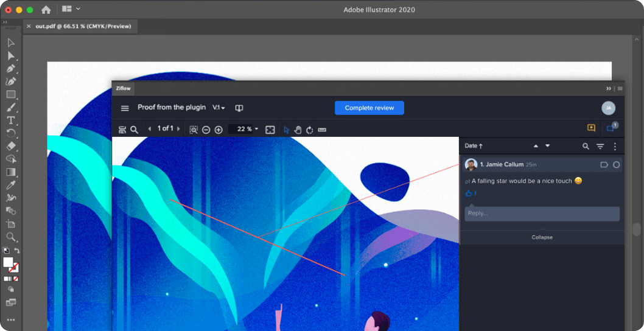This screenshot has height=331, width=644.
Task: Zoom in with the plus magnifier icon
Action: [x=219, y=130]
